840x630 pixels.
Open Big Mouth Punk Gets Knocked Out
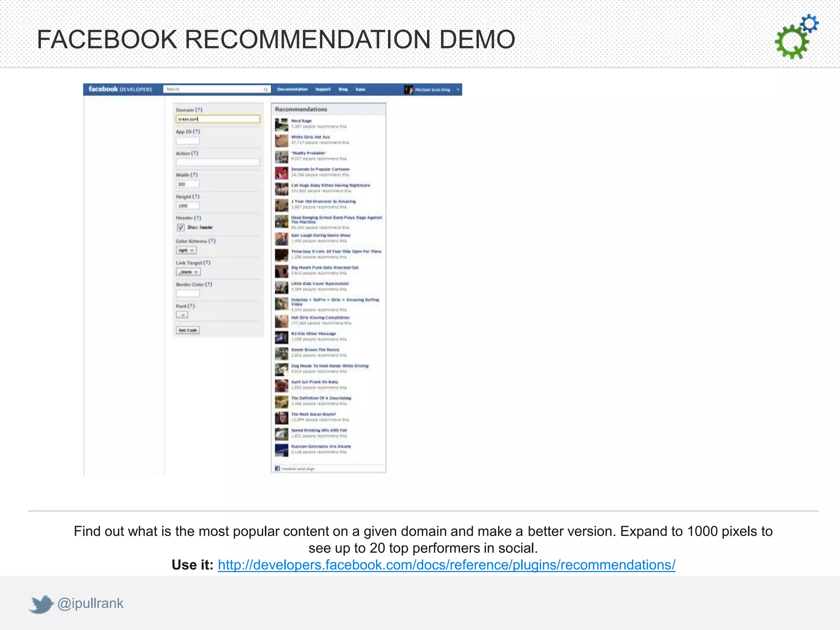pyautogui.click(x=325, y=267)
